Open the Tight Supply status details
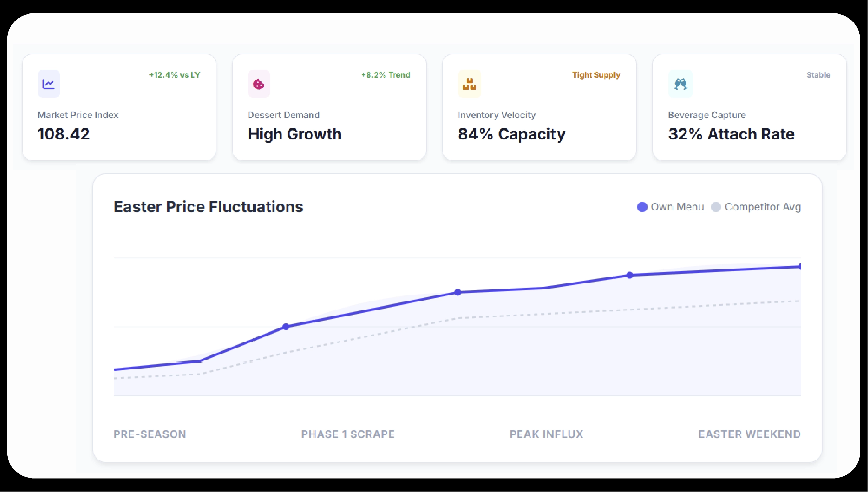 tap(596, 75)
